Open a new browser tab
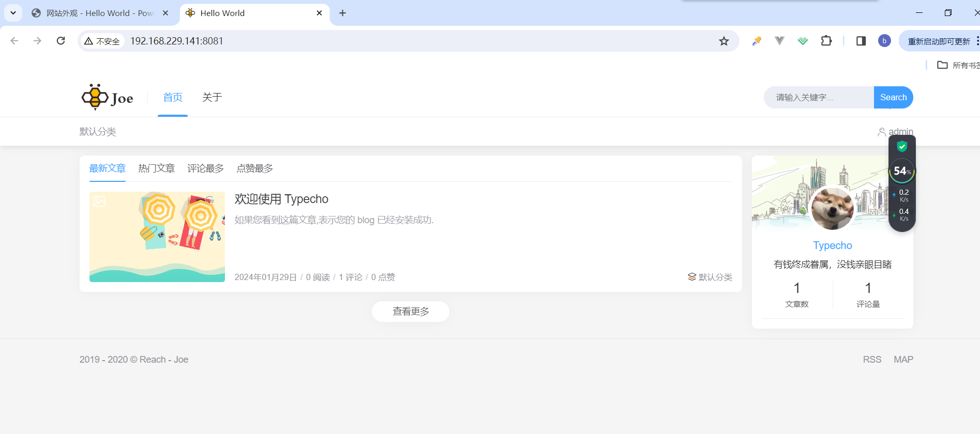 (x=342, y=13)
